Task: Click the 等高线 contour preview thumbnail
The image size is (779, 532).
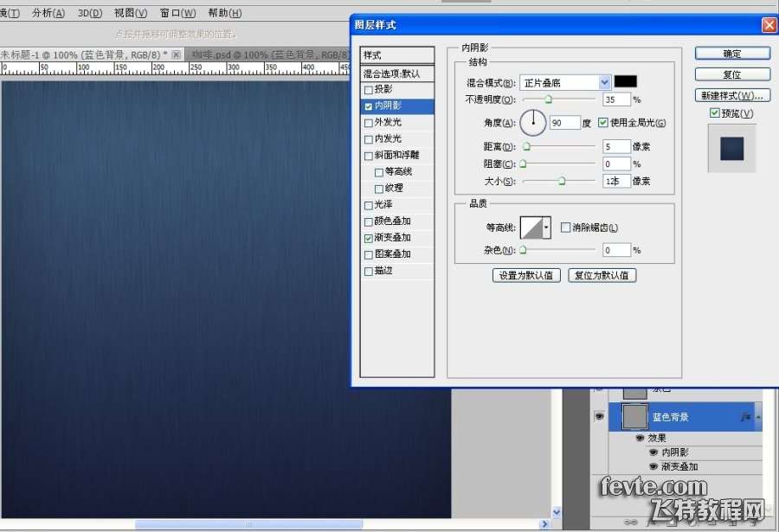Action: (x=530, y=228)
